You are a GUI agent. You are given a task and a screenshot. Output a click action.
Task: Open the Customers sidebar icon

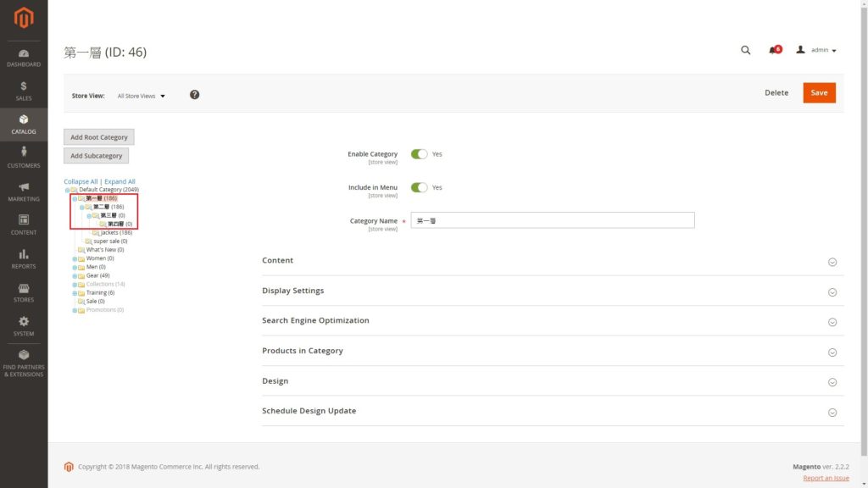pyautogui.click(x=24, y=157)
